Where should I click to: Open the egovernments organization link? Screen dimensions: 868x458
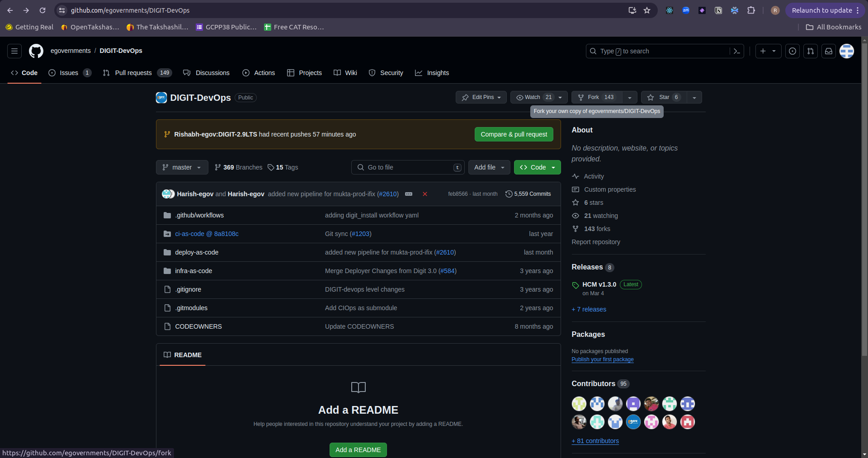point(71,51)
